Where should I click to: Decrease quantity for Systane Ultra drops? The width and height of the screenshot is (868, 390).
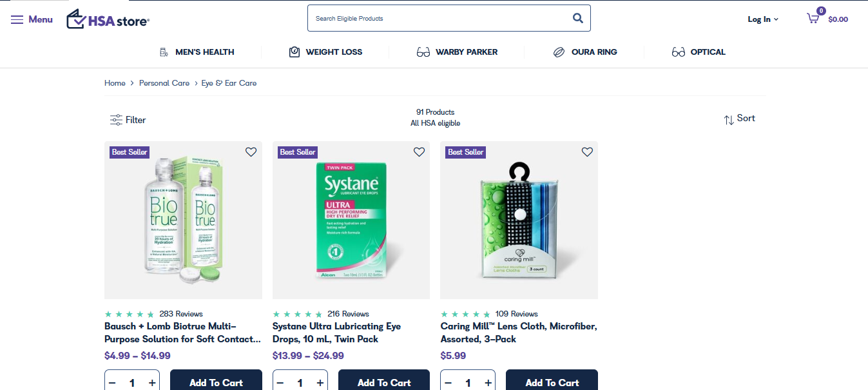pos(280,383)
